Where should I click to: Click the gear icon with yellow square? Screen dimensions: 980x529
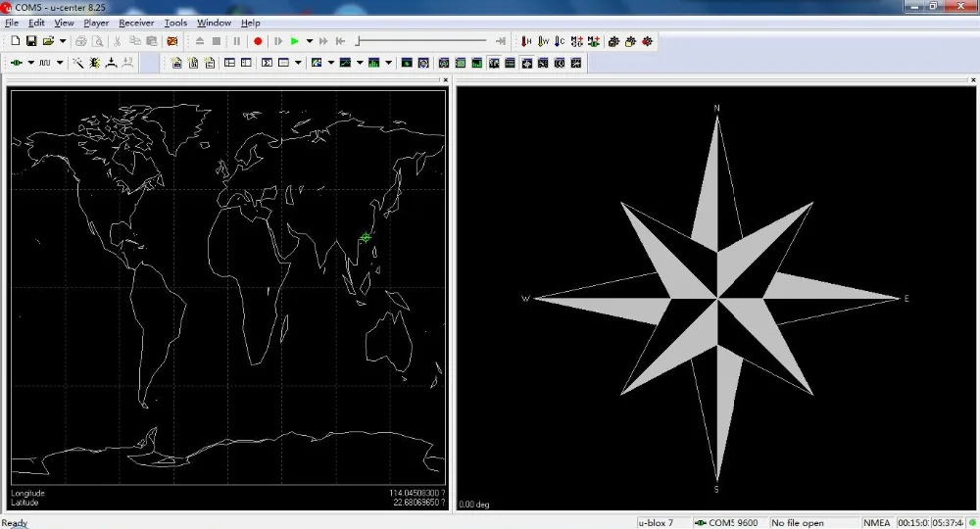(x=630, y=41)
